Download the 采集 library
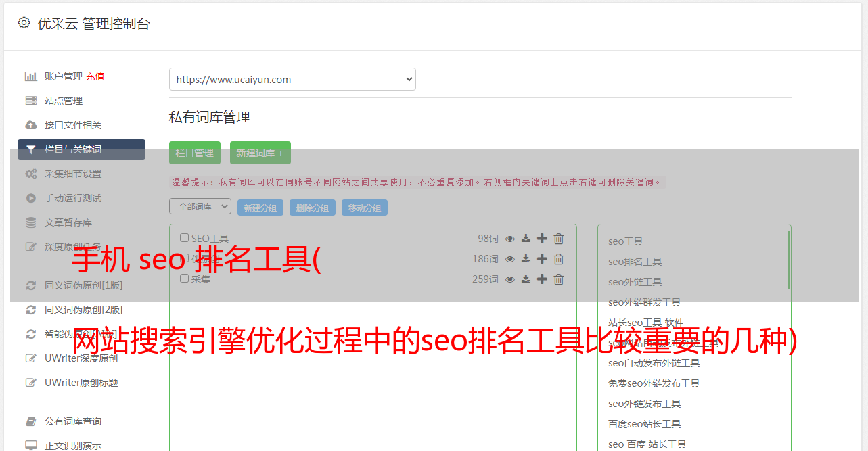Viewport: 868px width, 451px height. pos(526,279)
